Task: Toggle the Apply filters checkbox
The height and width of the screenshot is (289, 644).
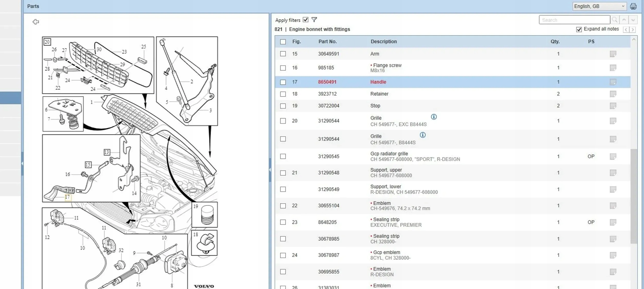Action: (306, 20)
